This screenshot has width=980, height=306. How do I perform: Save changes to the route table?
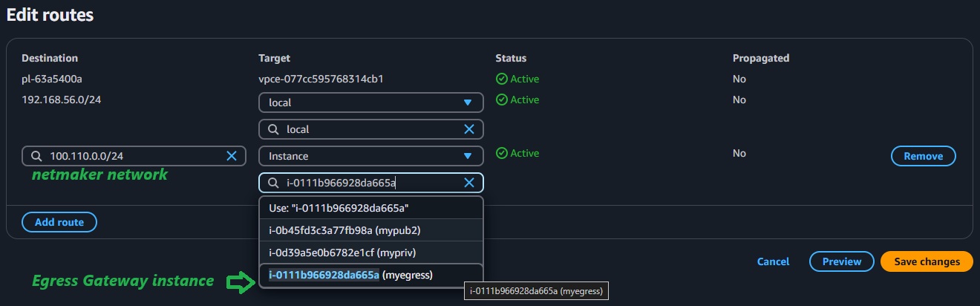(x=926, y=261)
